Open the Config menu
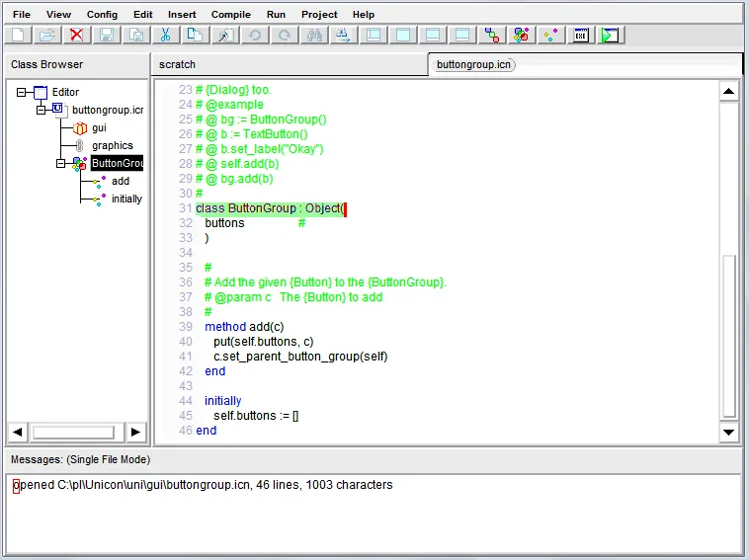The image size is (749, 560). pos(102,15)
